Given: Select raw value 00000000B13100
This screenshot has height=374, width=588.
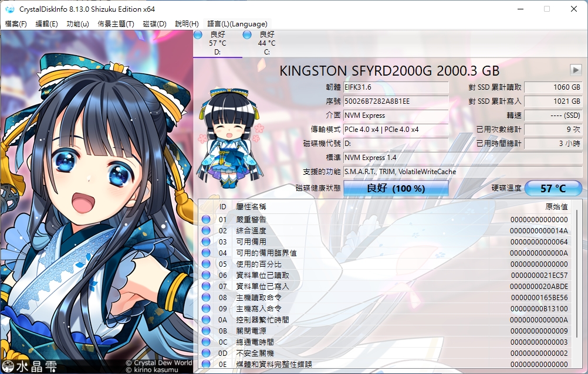Looking at the screenshot, I should 539,308.
